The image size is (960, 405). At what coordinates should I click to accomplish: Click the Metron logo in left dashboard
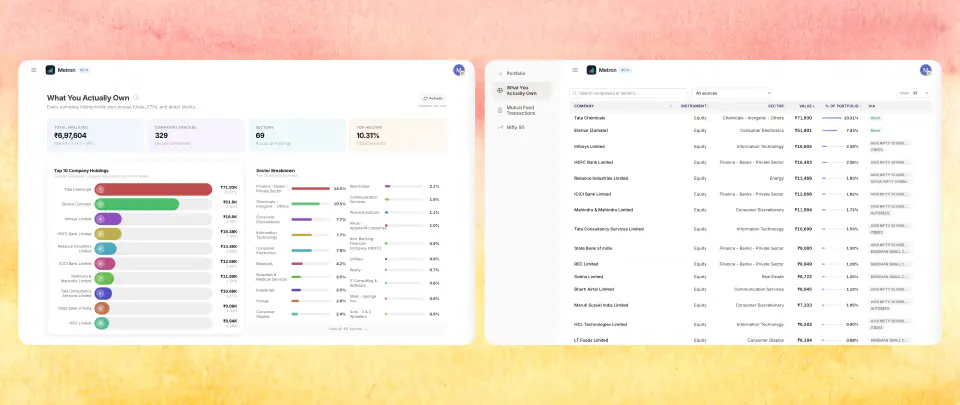click(x=50, y=70)
